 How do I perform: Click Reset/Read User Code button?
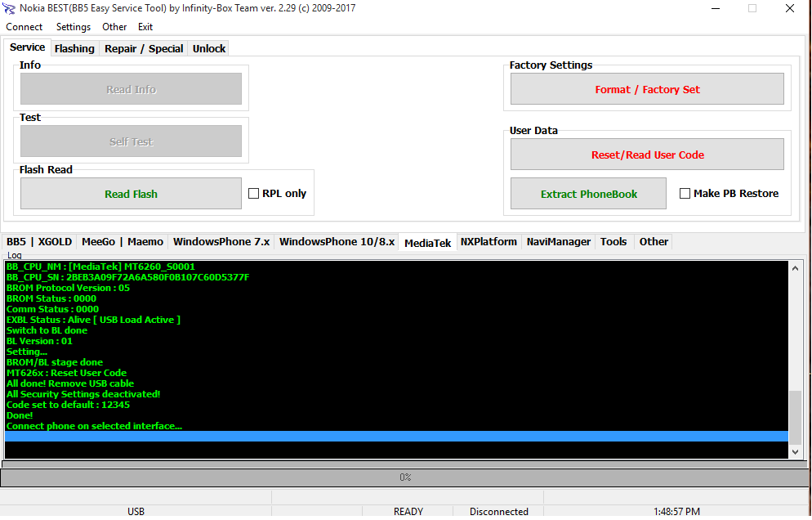pos(647,155)
